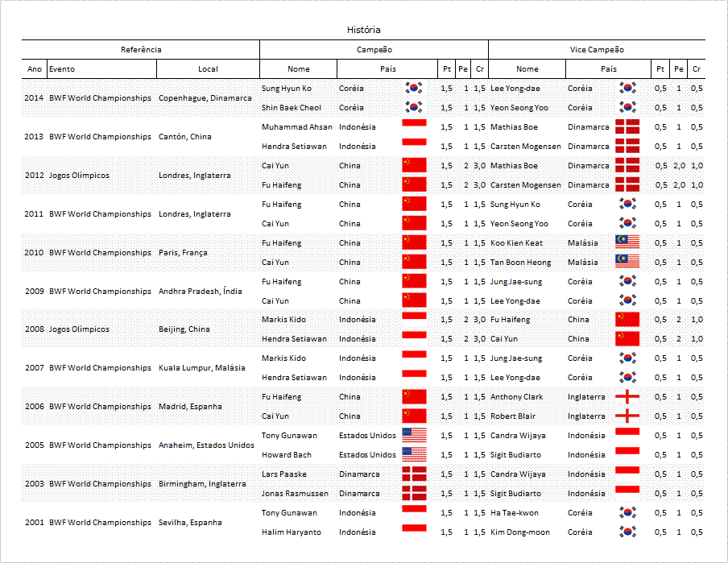Click the Evento column header
Screen dimensions: 728x563
click(x=62, y=68)
